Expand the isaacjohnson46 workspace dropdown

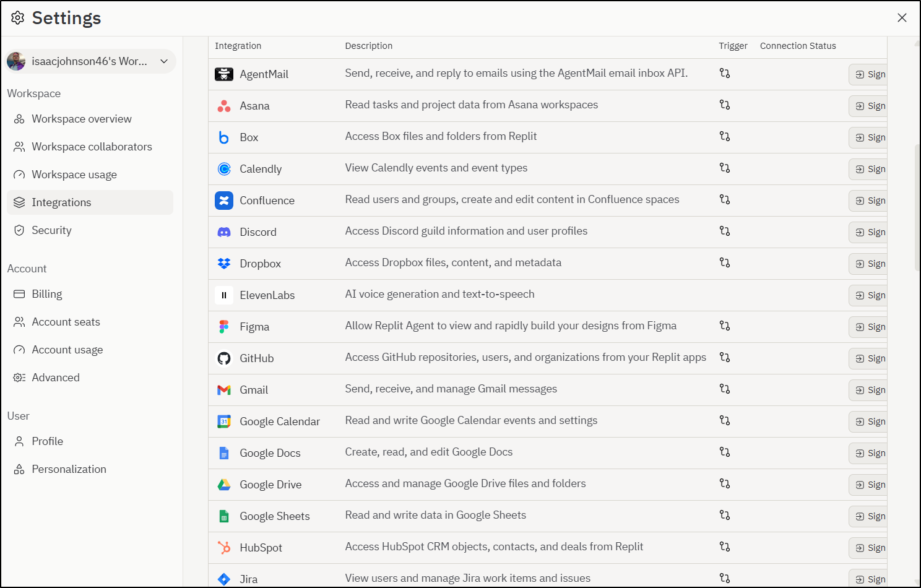tap(91, 61)
